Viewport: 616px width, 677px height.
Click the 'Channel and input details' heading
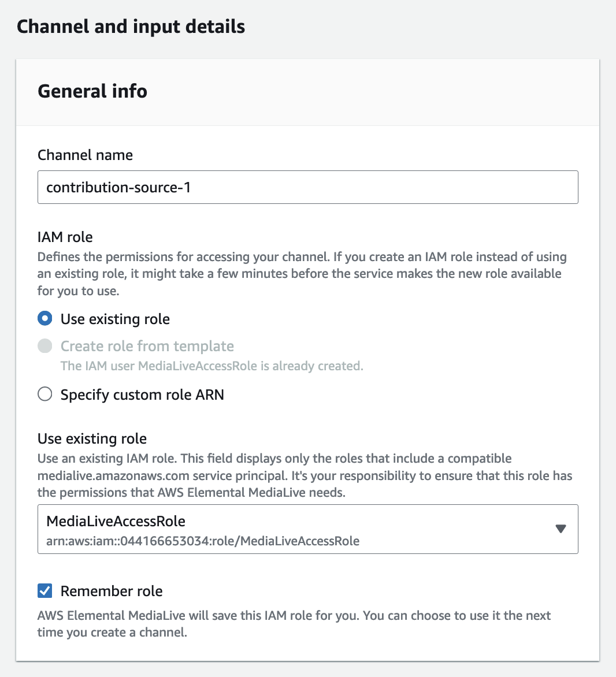click(x=131, y=27)
